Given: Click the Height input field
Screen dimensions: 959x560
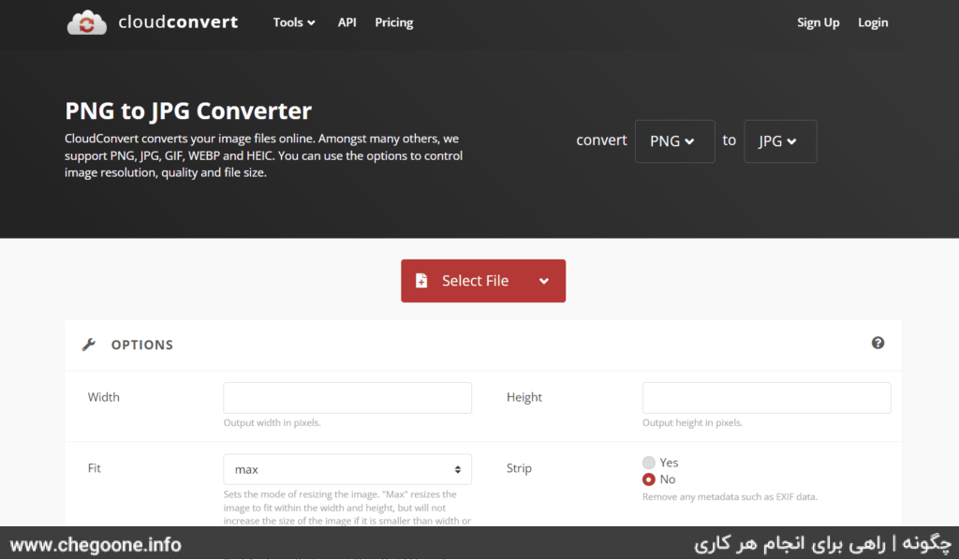Looking at the screenshot, I should pyautogui.click(x=766, y=398).
